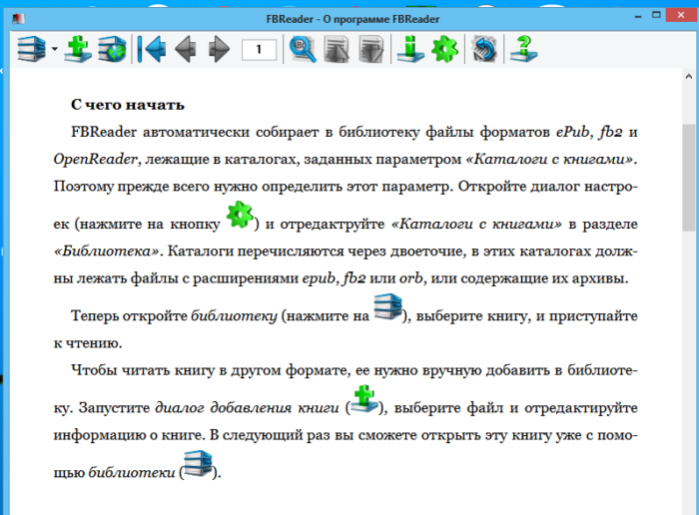Click the italic word 'OpenReader'
Image resolution: width=699 pixels, height=515 pixels.
point(95,159)
